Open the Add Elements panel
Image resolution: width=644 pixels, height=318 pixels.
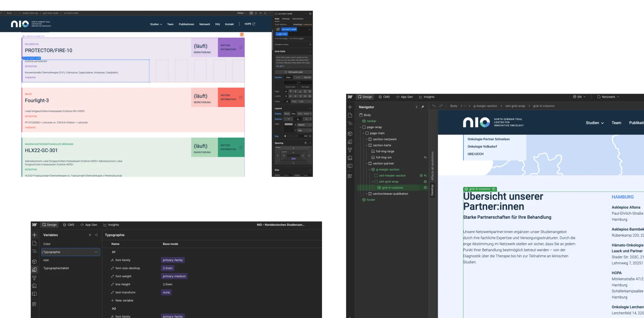[x=350, y=107]
